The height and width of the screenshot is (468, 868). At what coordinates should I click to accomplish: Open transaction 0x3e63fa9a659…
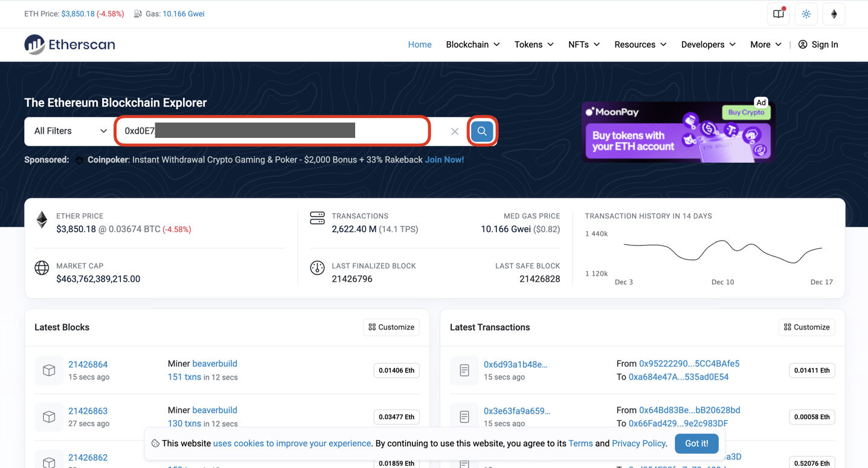[517, 411]
